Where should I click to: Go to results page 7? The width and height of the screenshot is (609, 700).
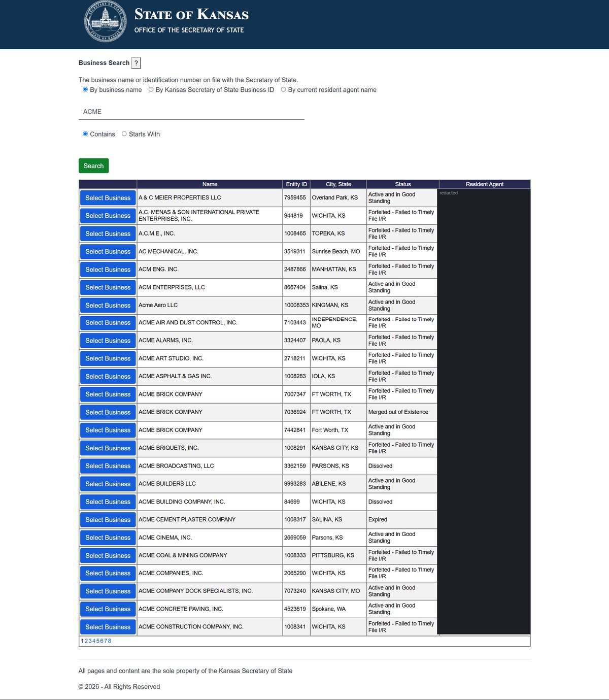tap(106, 641)
